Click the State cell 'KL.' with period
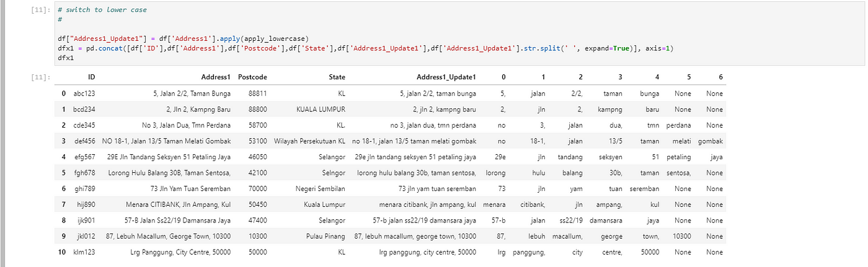Image resolution: width=868 pixels, height=267 pixels. [340, 125]
